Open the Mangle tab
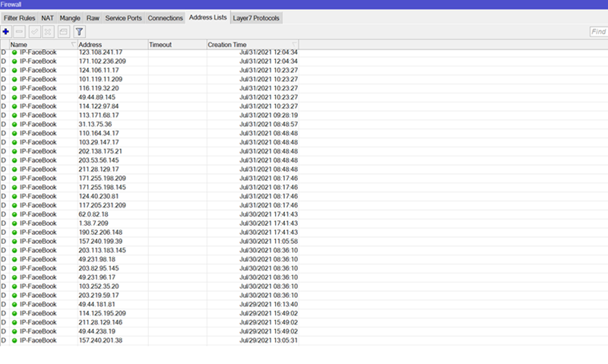This screenshot has height=364, width=608. [x=71, y=17]
